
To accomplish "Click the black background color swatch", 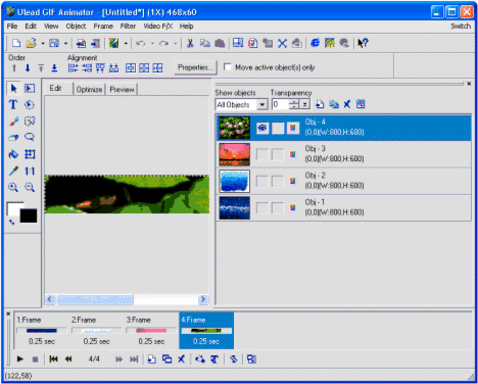I will pyautogui.click(x=29, y=216).
